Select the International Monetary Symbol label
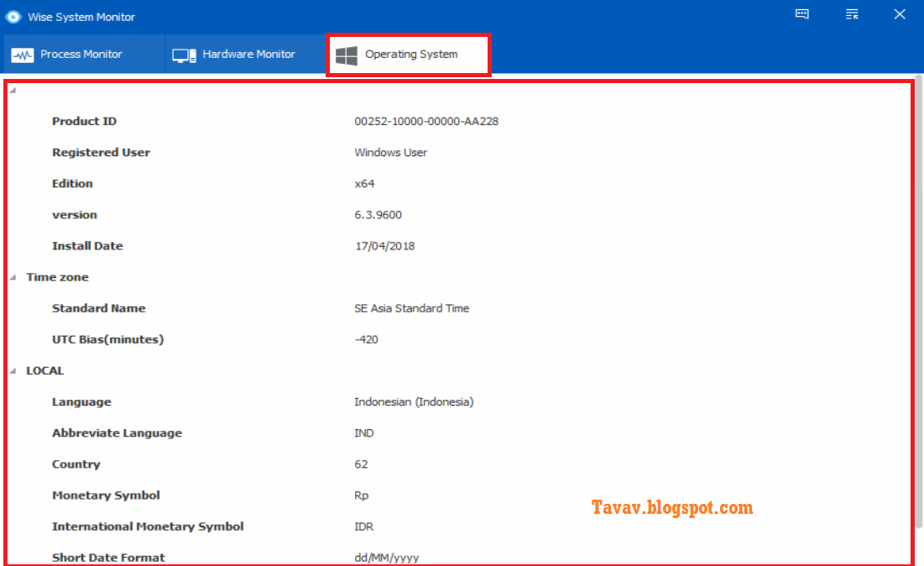 (148, 527)
